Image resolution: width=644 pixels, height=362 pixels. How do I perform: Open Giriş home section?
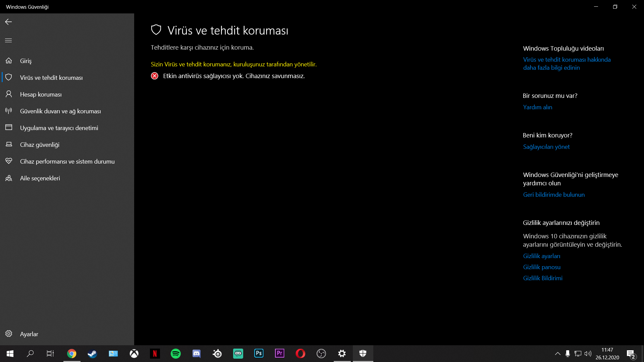tap(25, 61)
